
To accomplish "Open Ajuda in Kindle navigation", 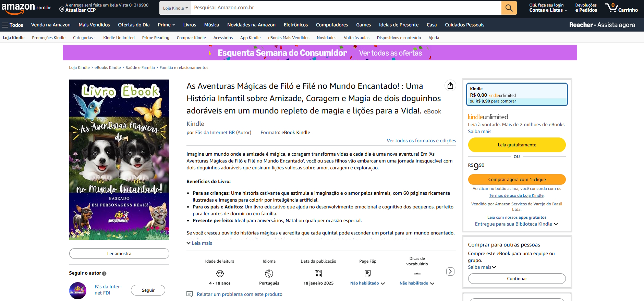I will 434,38.
